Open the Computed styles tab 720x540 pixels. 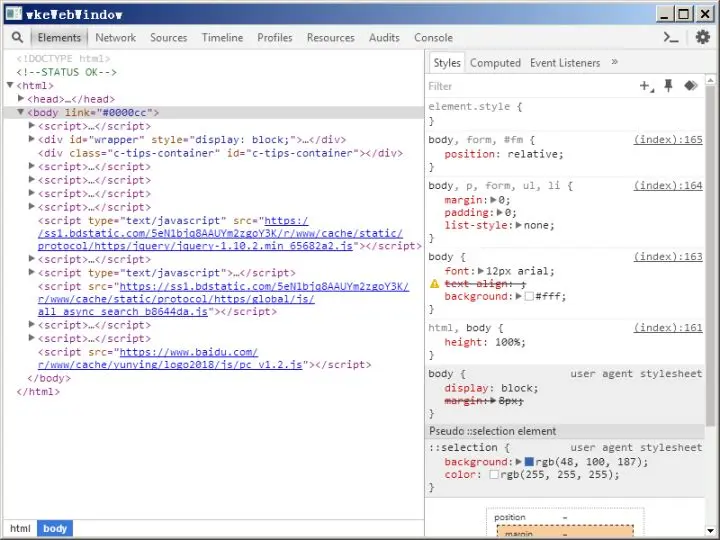coord(495,63)
